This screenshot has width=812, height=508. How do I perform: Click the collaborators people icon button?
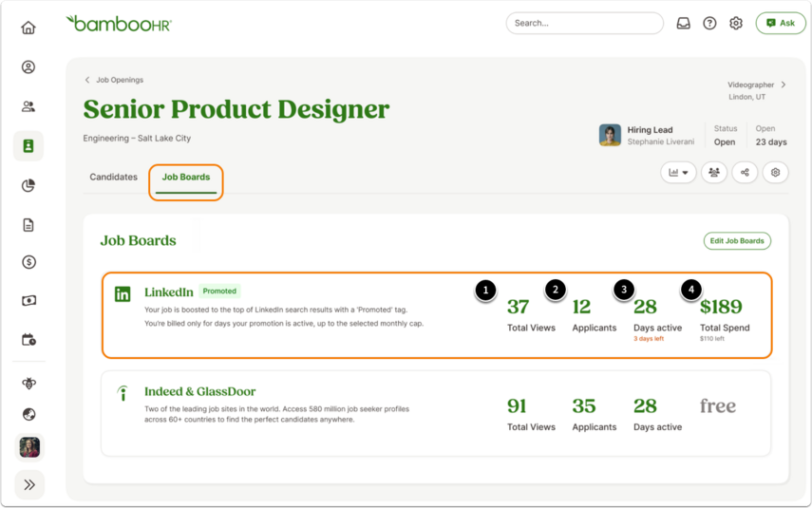714,173
